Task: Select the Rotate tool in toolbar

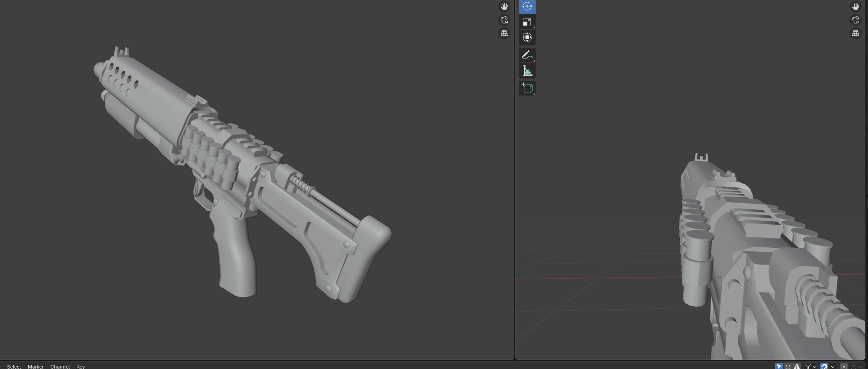Action: 527,6
